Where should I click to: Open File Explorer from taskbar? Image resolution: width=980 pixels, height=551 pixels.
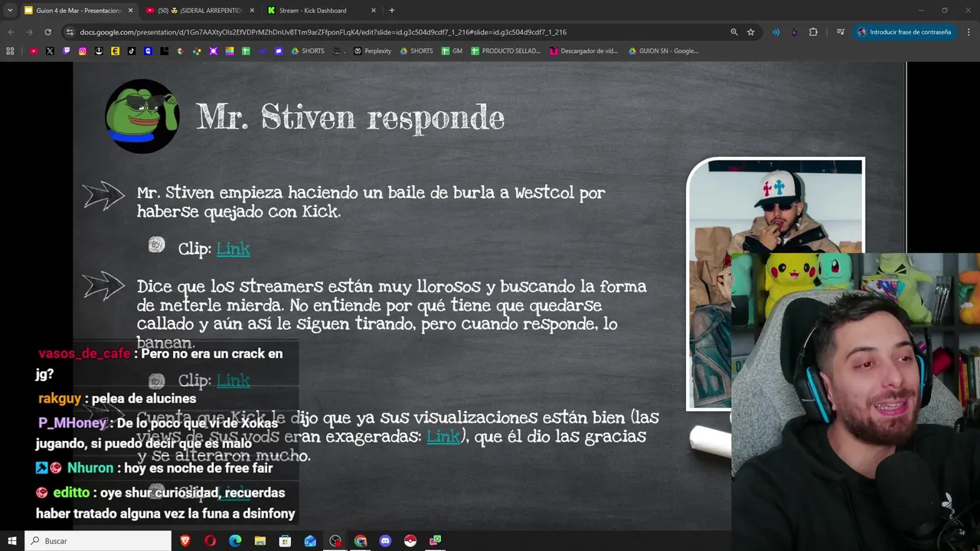tap(260, 541)
